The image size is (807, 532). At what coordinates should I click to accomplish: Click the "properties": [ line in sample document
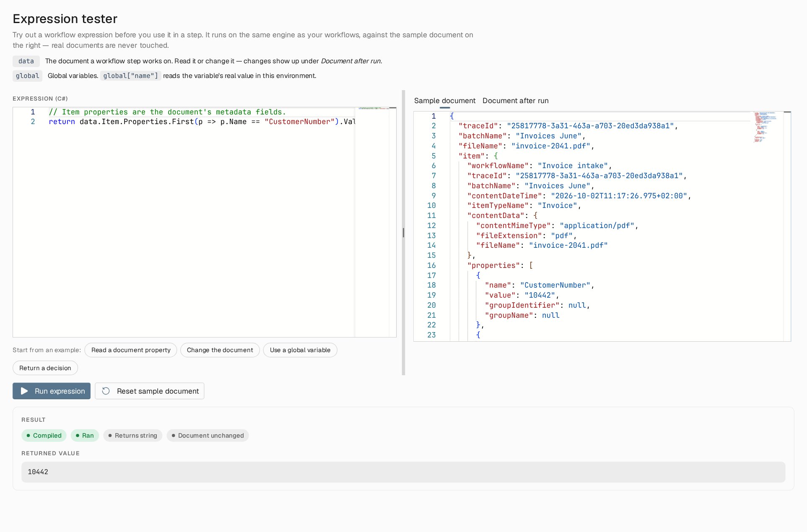point(500,265)
